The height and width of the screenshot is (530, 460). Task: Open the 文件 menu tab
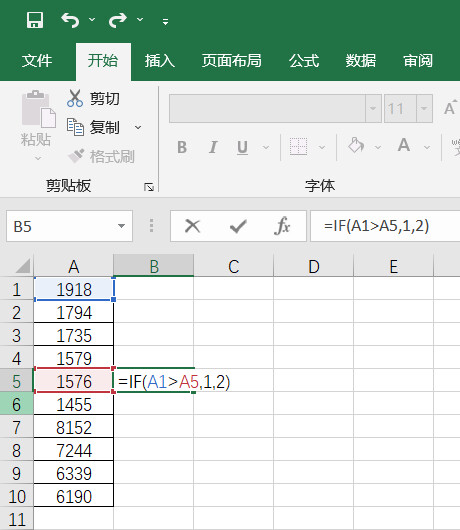[x=37, y=61]
